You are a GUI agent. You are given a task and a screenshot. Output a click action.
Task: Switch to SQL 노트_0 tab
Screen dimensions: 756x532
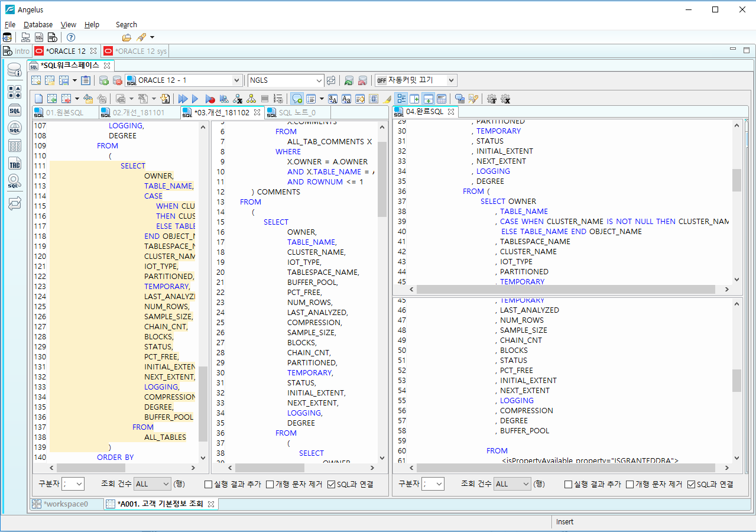297,112
